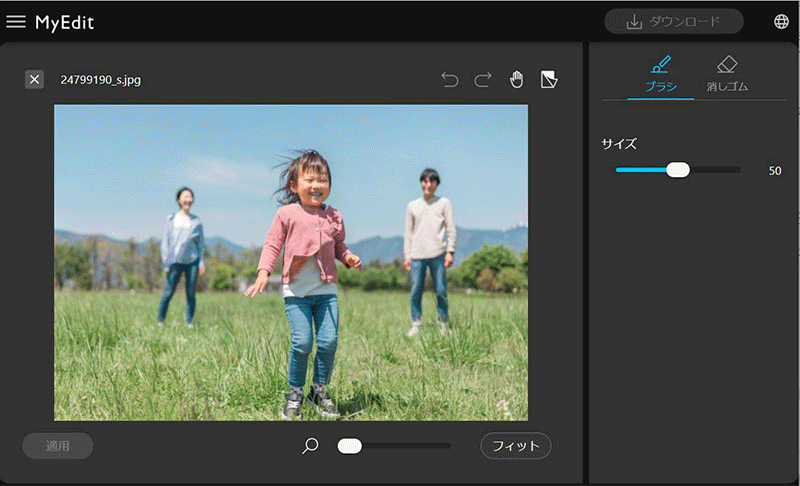Image resolution: width=800 pixels, height=486 pixels.
Task: Undo the last edit with the undo arrow
Action: point(450,79)
